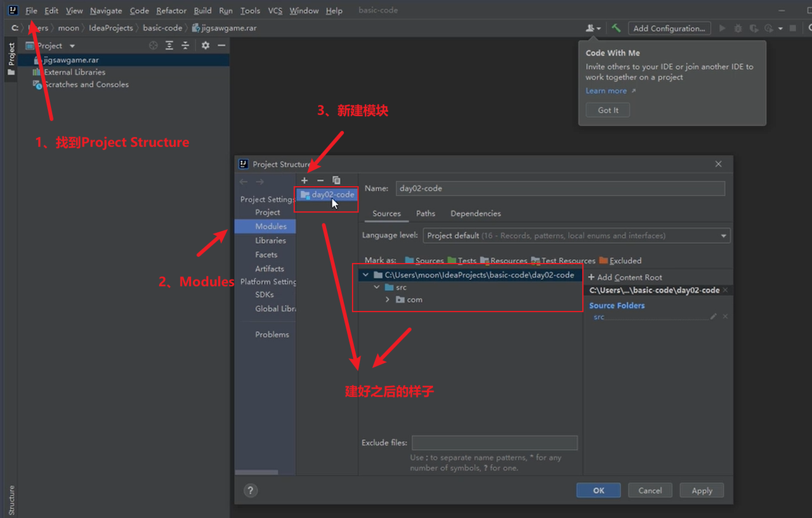Open the Navigate menu
The height and width of the screenshot is (518, 812).
pyautogui.click(x=107, y=11)
